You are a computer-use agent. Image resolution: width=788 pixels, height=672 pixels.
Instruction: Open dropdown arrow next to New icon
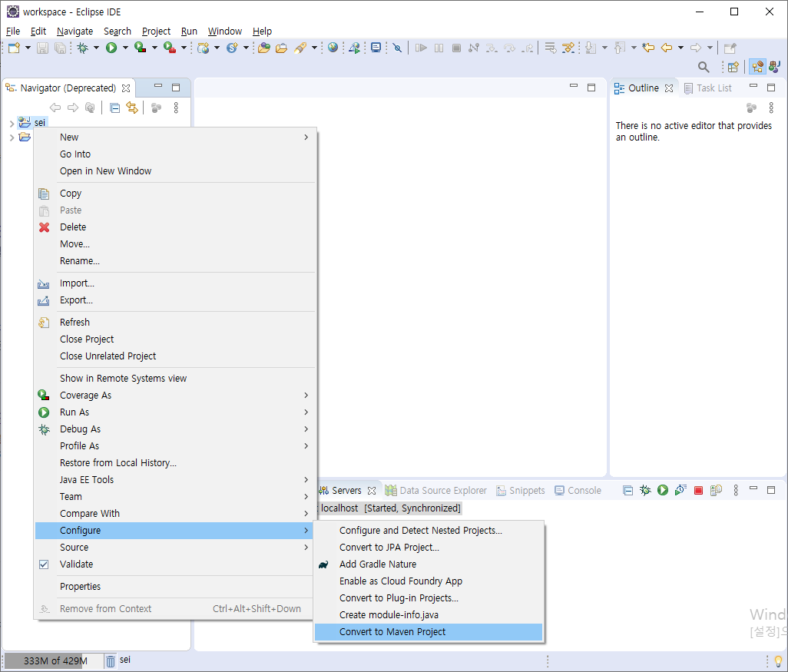(28, 48)
